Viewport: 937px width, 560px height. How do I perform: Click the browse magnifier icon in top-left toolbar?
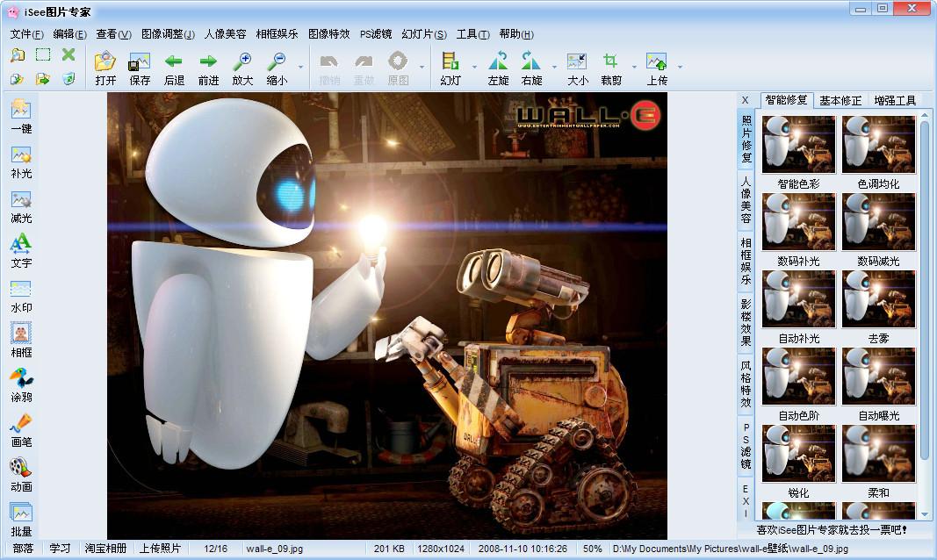(18, 55)
